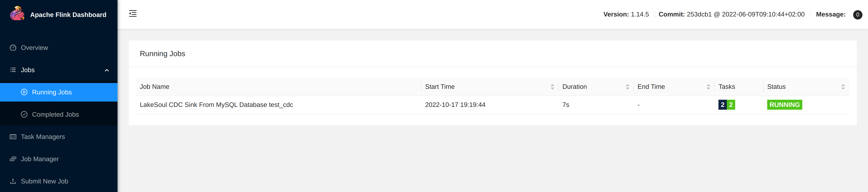Open Completed Jobs menu item
The image size is (868, 192).
pos(59,114)
